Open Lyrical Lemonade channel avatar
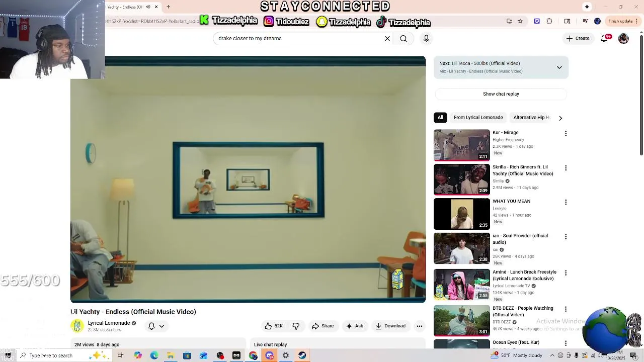The height and width of the screenshot is (362, 644). 77,326
